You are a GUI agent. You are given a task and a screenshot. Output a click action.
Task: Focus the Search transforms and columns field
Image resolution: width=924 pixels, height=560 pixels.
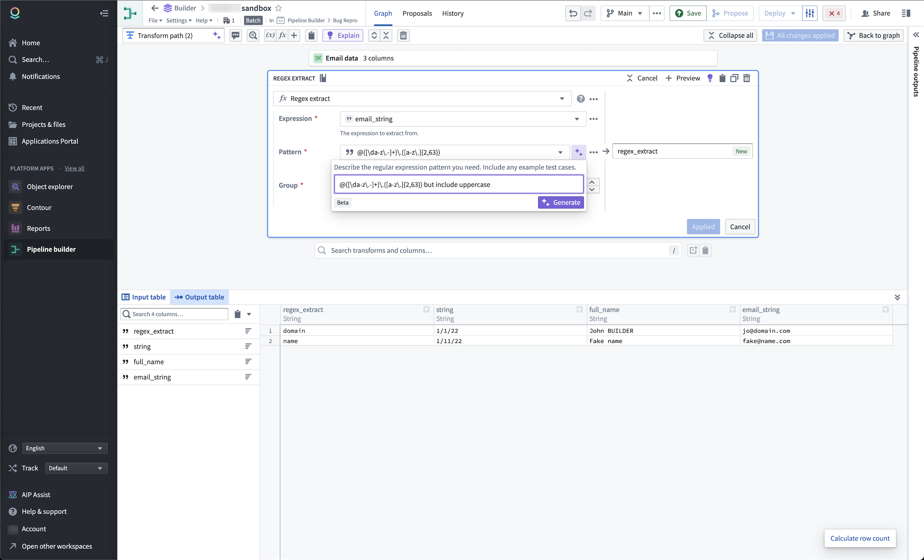click(x=497, y=251)
